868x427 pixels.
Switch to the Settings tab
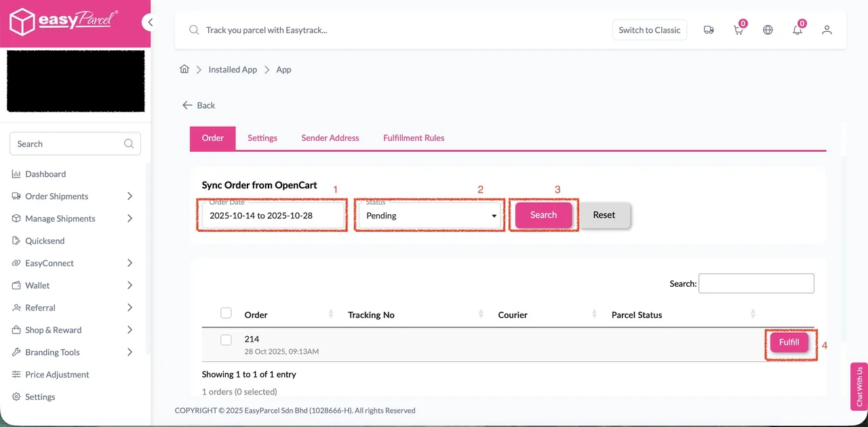tap(262, 138)
